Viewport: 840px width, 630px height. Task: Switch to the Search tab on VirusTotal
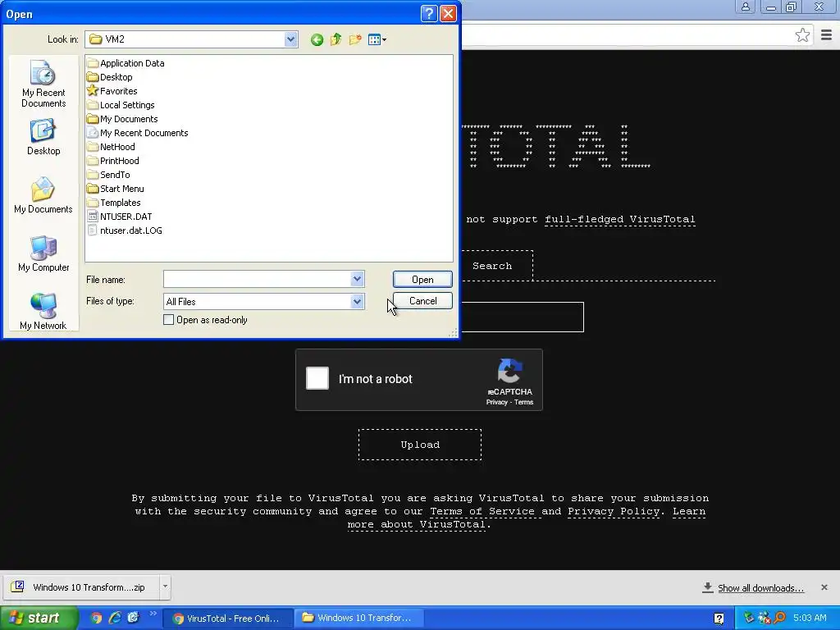[492, 266]
